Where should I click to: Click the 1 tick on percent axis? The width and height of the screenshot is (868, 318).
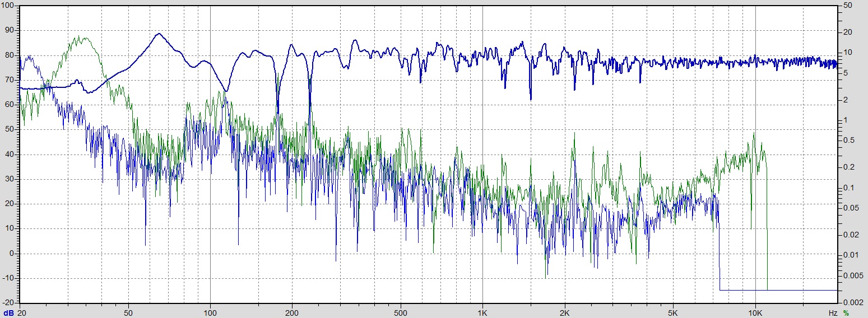(844, 120)
